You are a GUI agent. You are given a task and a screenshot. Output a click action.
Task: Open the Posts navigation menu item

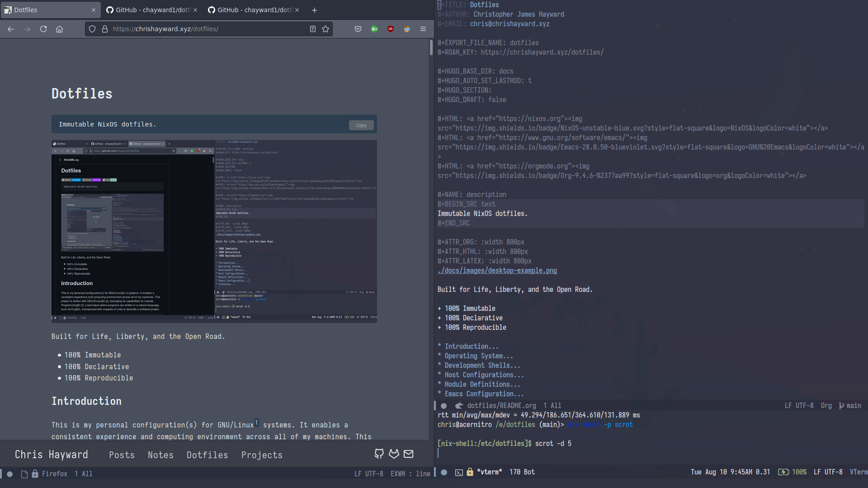tap(121, 455)
